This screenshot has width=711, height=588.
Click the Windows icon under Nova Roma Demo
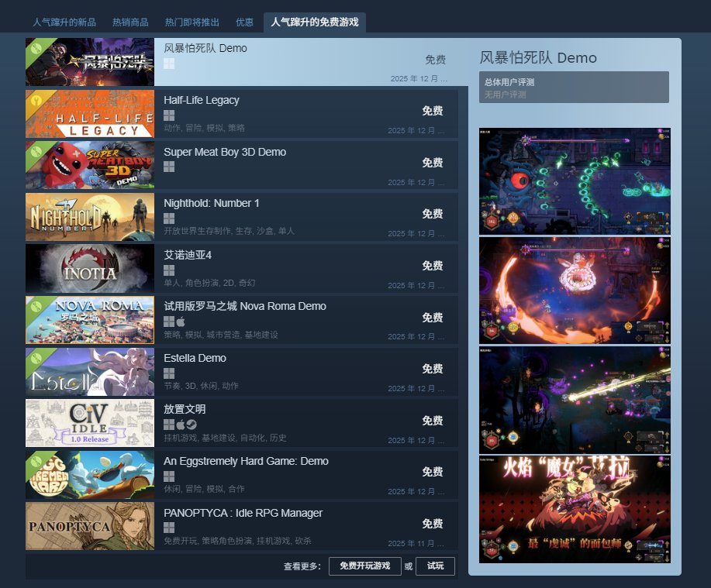(169, 322)
